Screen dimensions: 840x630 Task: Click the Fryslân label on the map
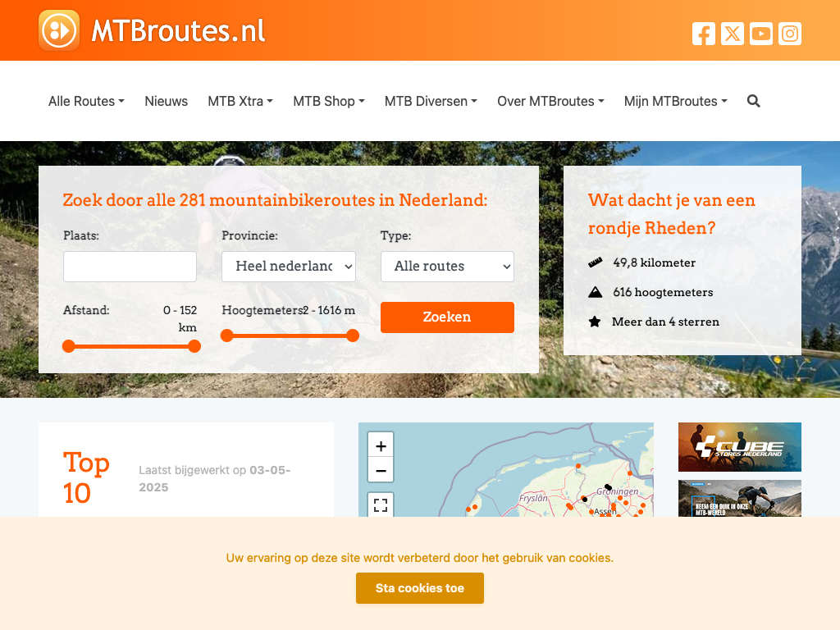coord(533,498)
